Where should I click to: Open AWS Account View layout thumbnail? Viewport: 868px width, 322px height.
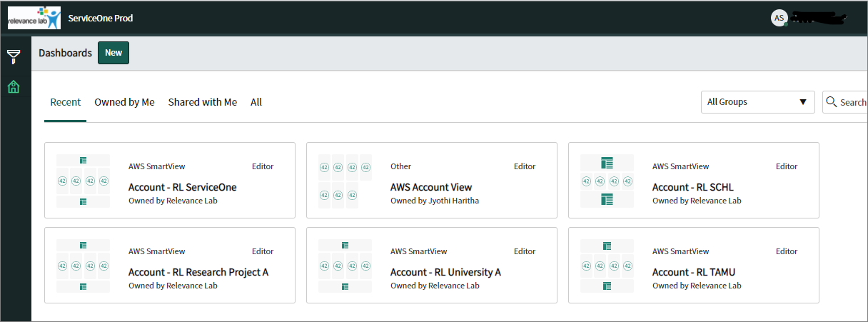click(345, 181)
